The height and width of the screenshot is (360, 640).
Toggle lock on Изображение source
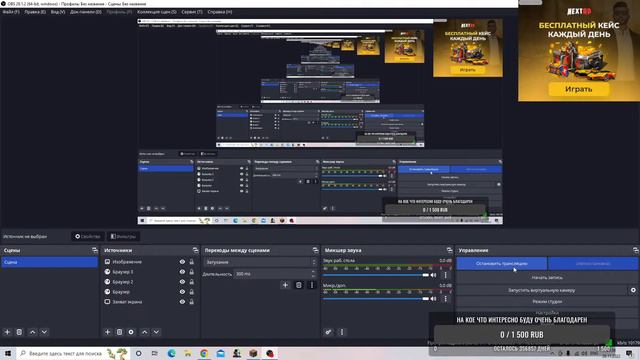coord(191,262)
